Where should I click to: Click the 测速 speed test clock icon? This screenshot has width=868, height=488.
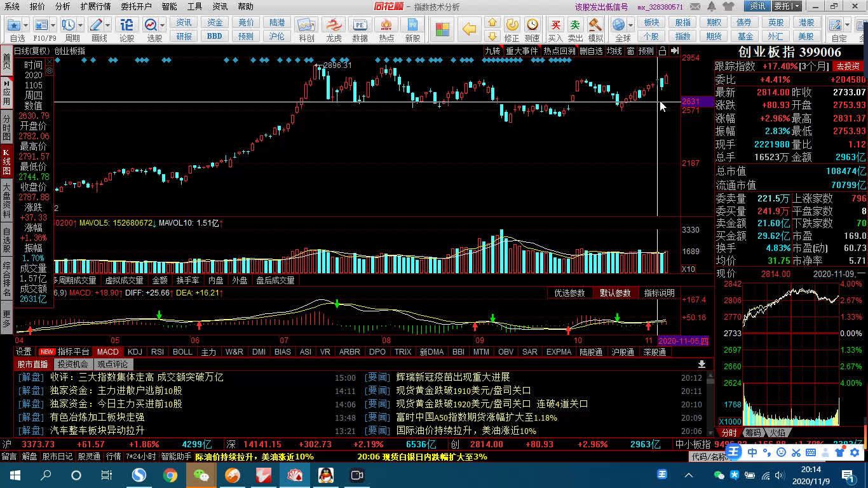tap(532, 25)
